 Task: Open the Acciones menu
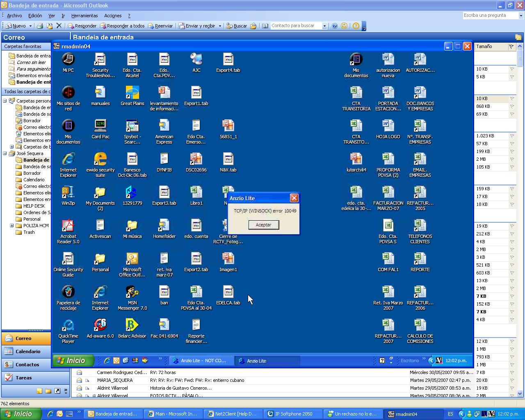pyautogui.click(x=113, y=16)
